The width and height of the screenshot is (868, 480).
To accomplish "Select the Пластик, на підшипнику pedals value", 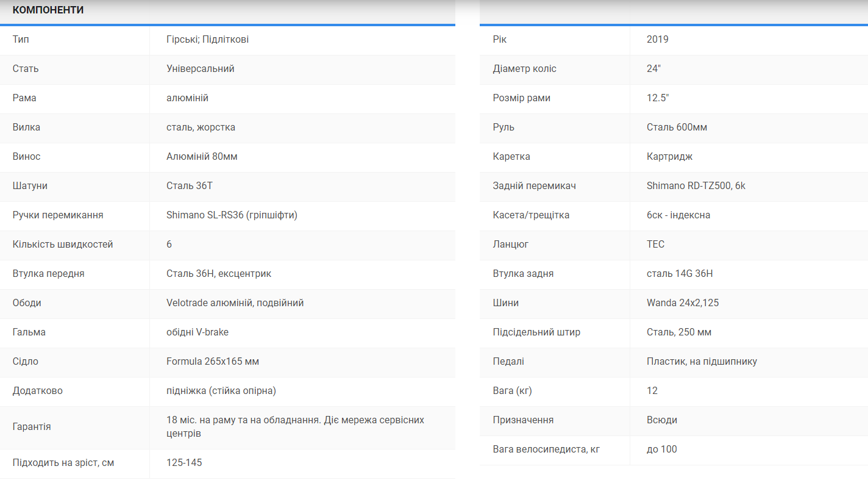I will [702, 362].
